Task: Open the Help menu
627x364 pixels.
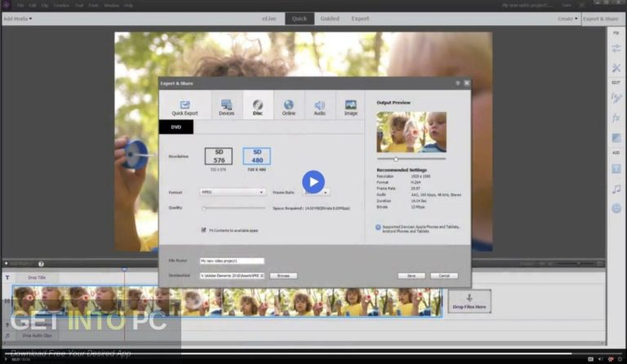Action: point(128,5)
